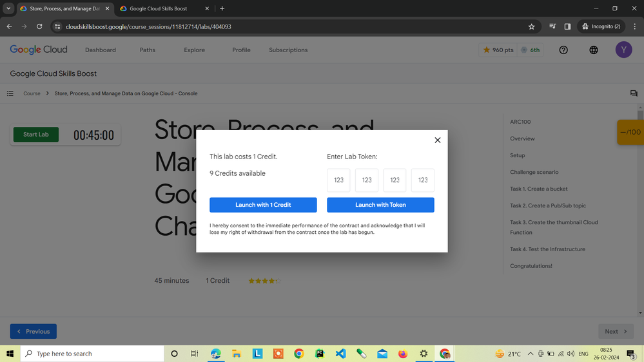Click the address bar URL

pyautogui.click(x=148, y=26)
